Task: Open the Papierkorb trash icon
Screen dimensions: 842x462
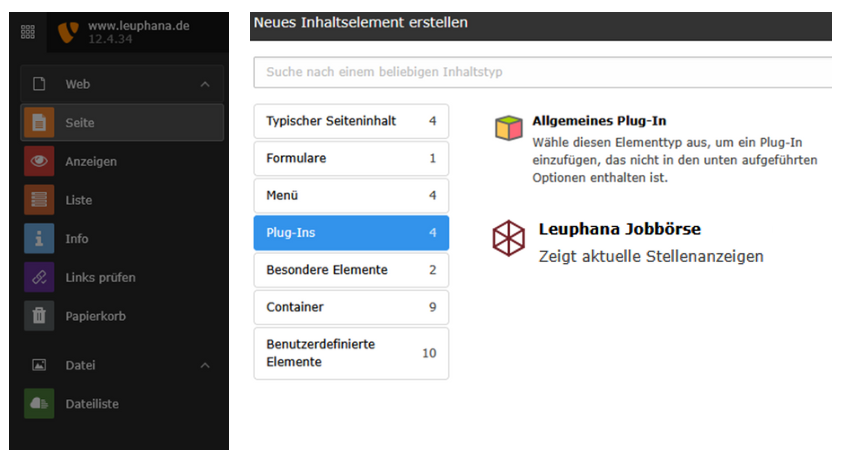Action: pyautogui.click(x=39, y=316)
